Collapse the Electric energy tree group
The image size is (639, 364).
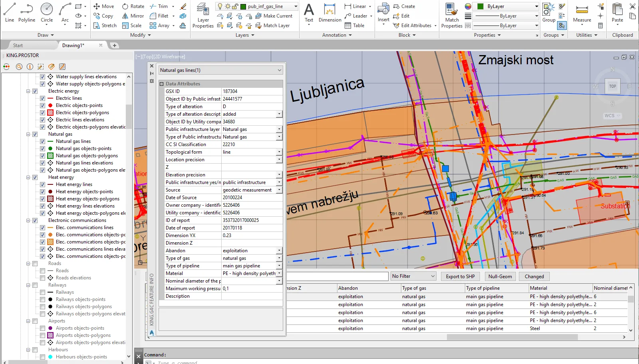click(28, 91)
